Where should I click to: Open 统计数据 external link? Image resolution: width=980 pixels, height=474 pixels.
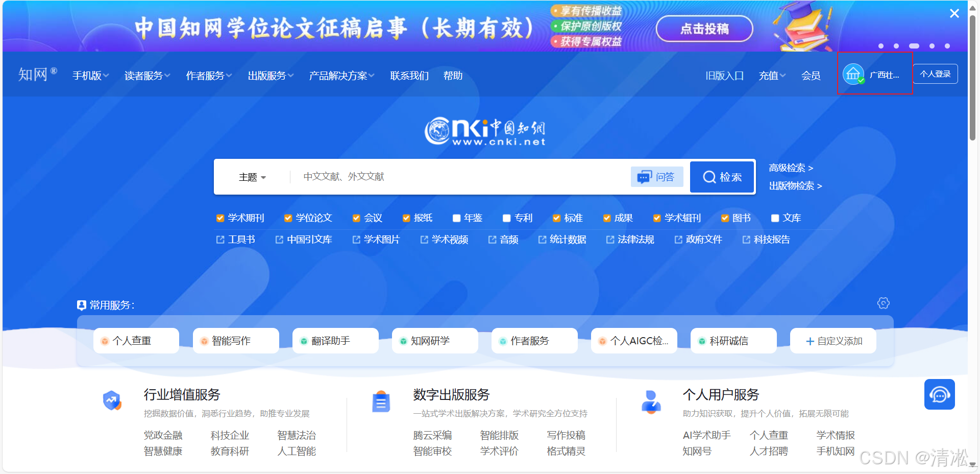[562, 240]
